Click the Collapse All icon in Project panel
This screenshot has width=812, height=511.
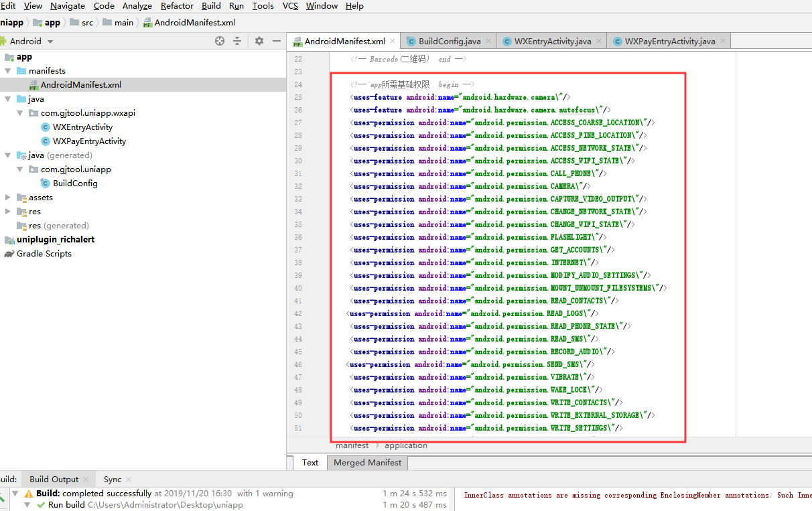tap(236, 41)
